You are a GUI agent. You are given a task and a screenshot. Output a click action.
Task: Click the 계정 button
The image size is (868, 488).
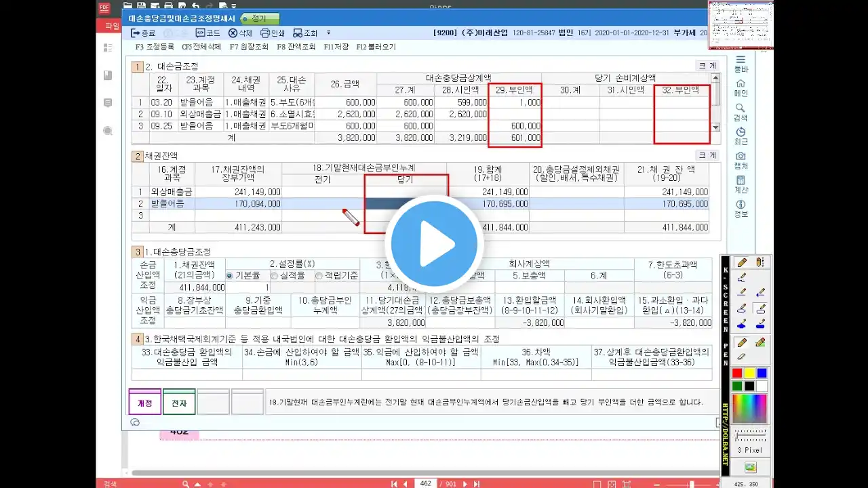pyautogui.click(x=145, y=402)
